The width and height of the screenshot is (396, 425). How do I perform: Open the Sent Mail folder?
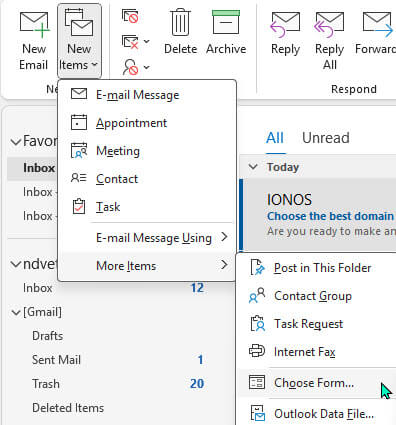click(56, 360)
